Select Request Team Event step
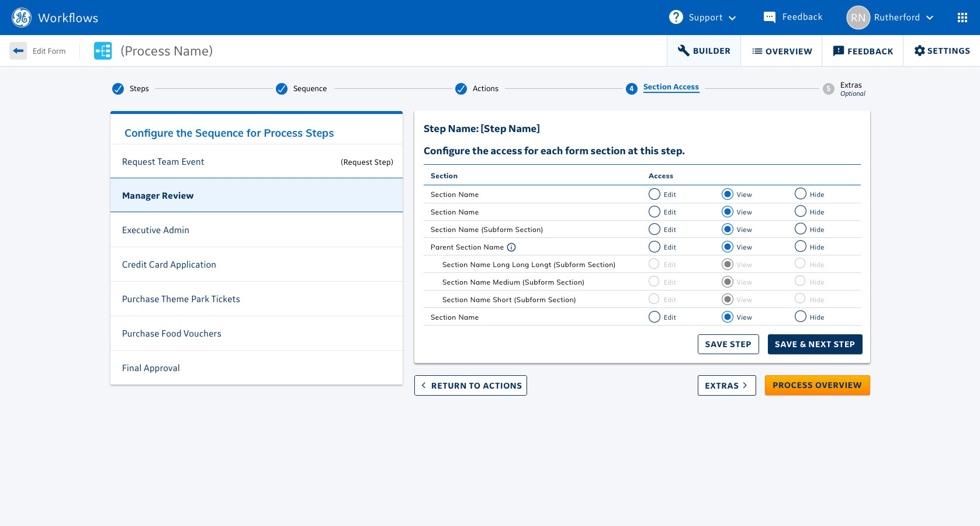The height and width of the screenshot is (526, 980). point(257,162)
